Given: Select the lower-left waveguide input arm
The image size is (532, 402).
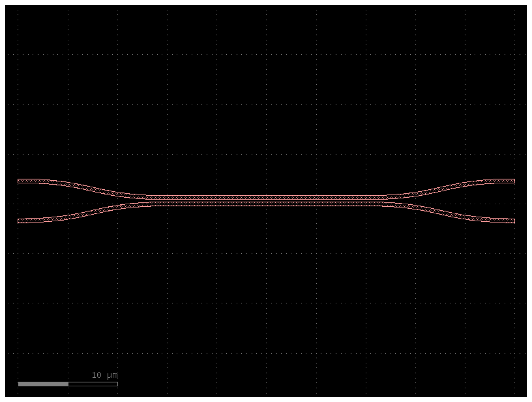Looking at the screenshot, I should [82, 212].
